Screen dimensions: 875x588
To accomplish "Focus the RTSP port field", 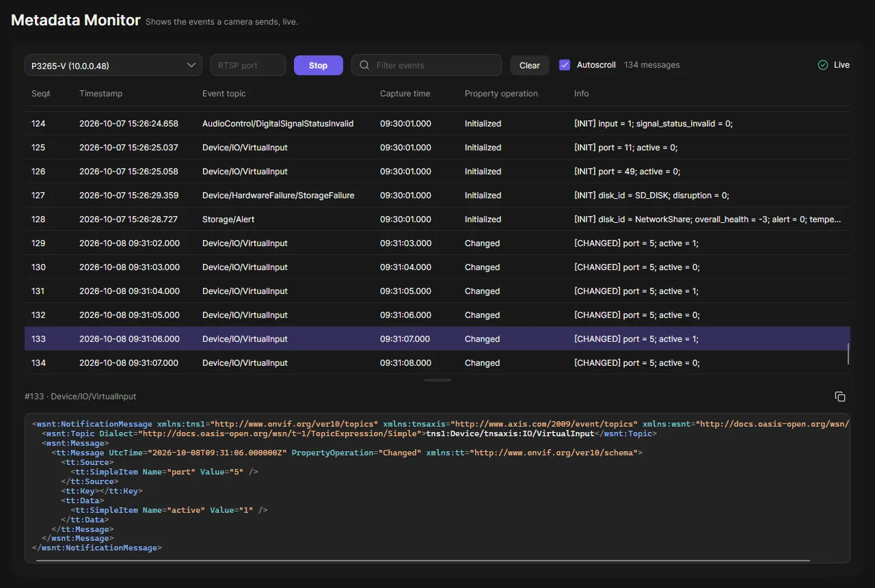I will (x=248, y=66).
